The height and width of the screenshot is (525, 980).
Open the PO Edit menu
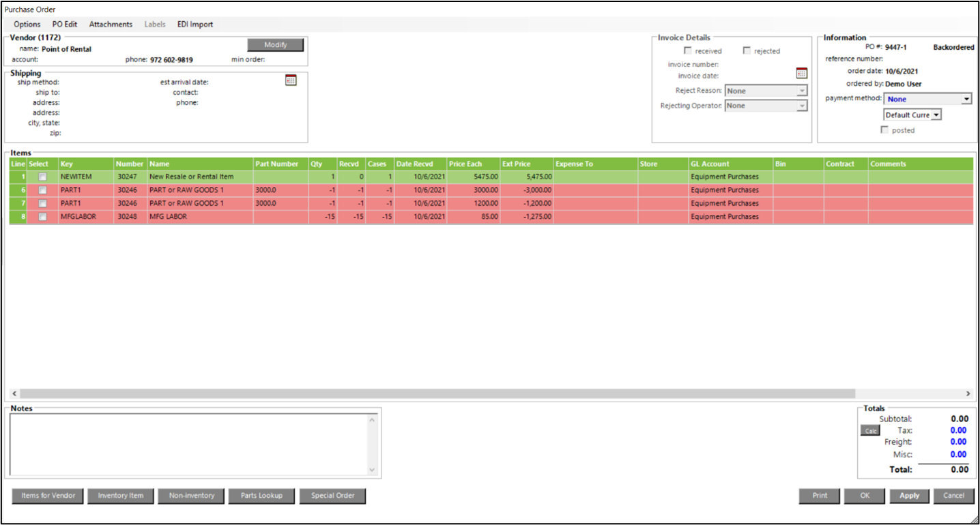coord(65,25)
